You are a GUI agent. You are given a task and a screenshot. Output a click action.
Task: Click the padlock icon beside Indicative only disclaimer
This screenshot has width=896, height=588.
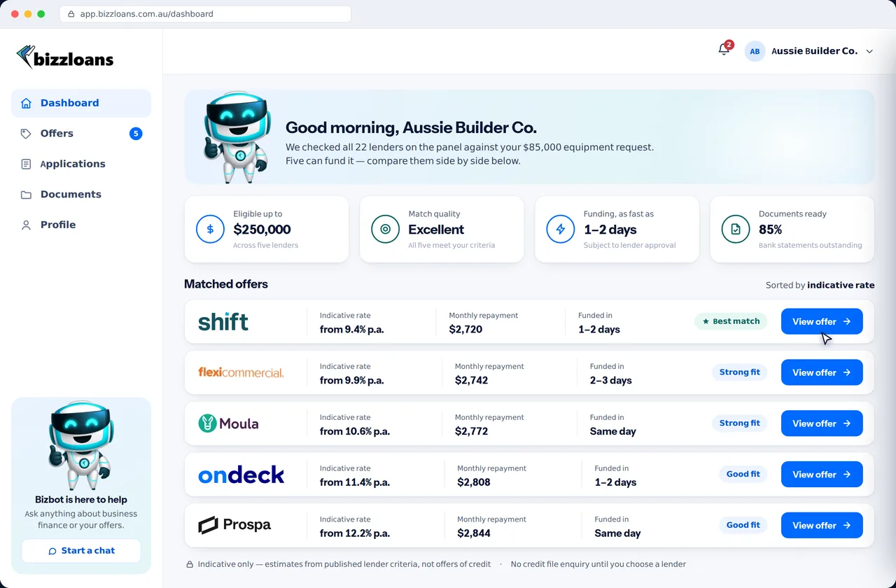click(190, 564)
